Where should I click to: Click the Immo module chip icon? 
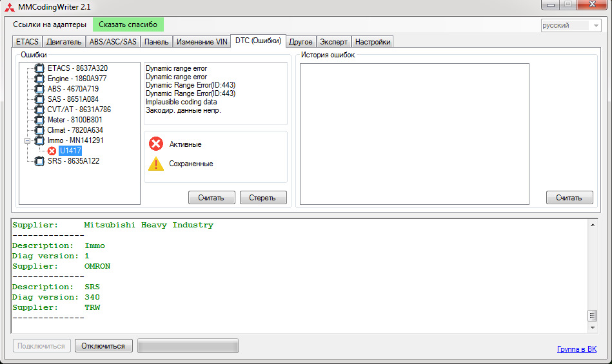pos(39,140)
